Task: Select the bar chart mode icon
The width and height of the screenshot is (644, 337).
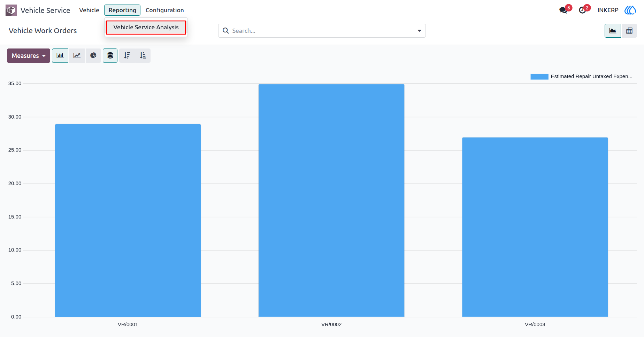Action: [60, 55]
